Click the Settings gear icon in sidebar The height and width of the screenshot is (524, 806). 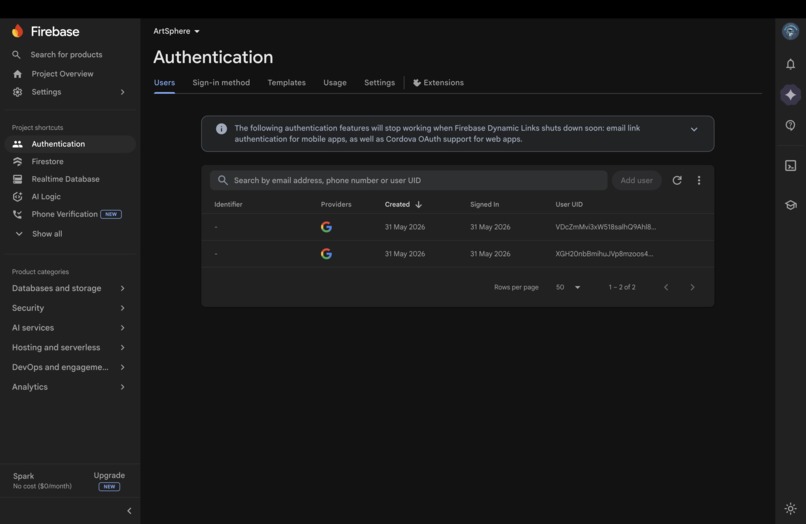[x=17, y=92]
